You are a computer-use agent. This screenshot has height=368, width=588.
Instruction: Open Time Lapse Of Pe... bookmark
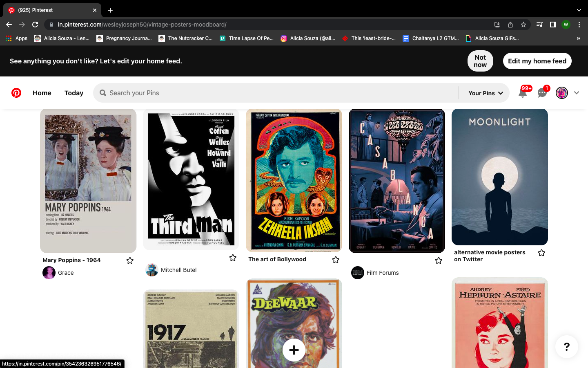[247, 38]
